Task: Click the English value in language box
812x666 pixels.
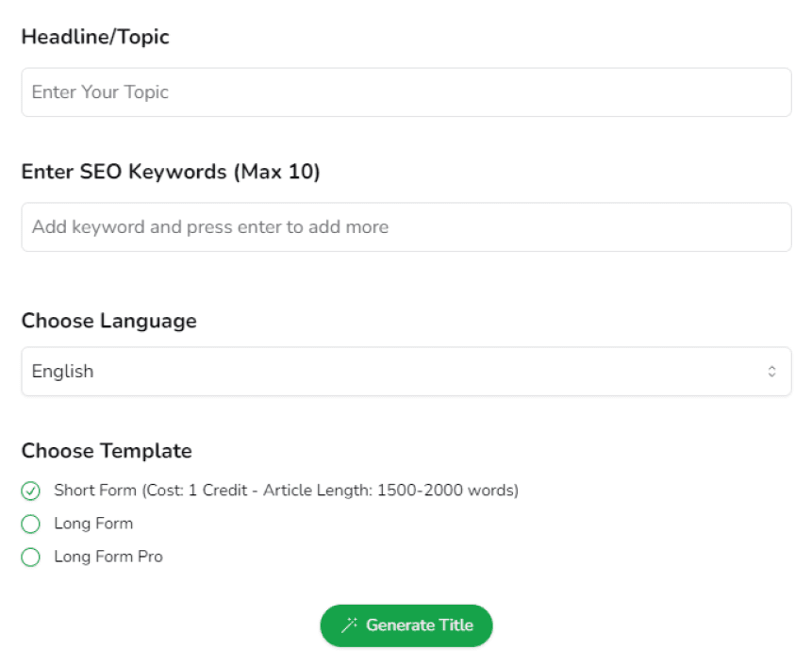Action: 63,372
